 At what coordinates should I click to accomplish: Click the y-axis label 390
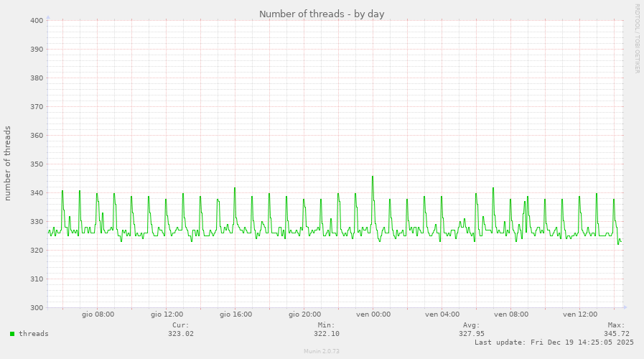pos(37,50)
